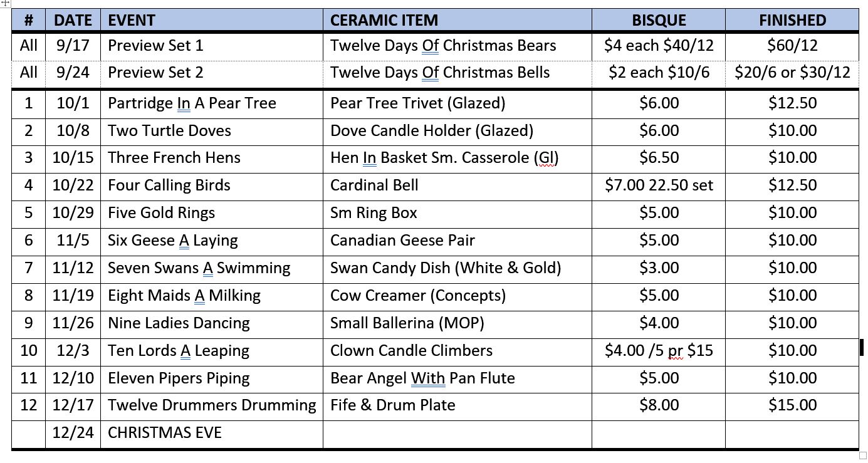This screenshot has height=463, width=868.
Task: Click the CERAMIC ITEM column header
Action: tap(384, 20)
